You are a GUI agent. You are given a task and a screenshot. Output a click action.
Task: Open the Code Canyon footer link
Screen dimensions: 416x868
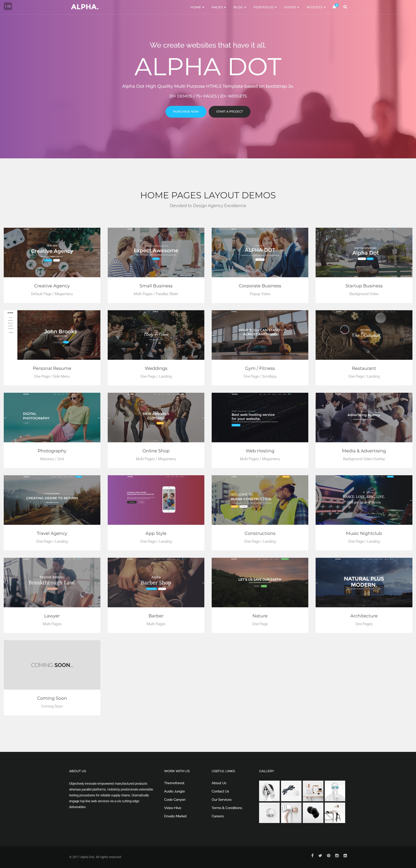pyautogui.click(x=175, y=799)
